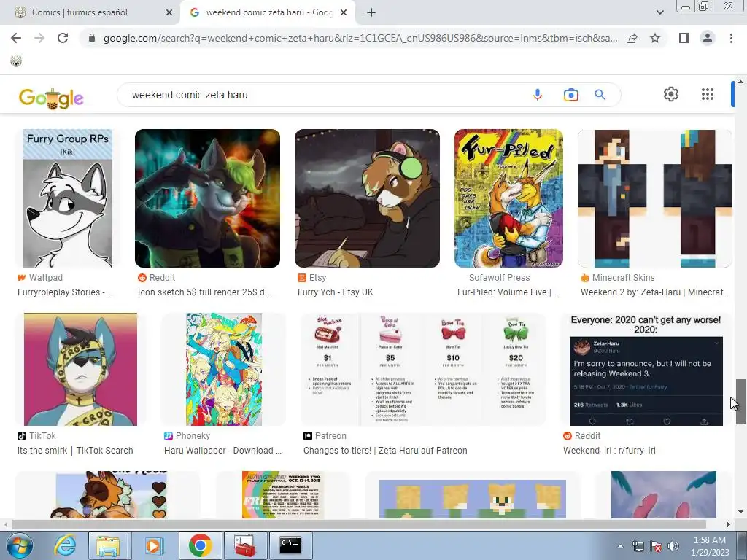Click the vertical scrollbar thumb
Image resolution: width=747 pixels, height=560 pixels.
point(740,402)
